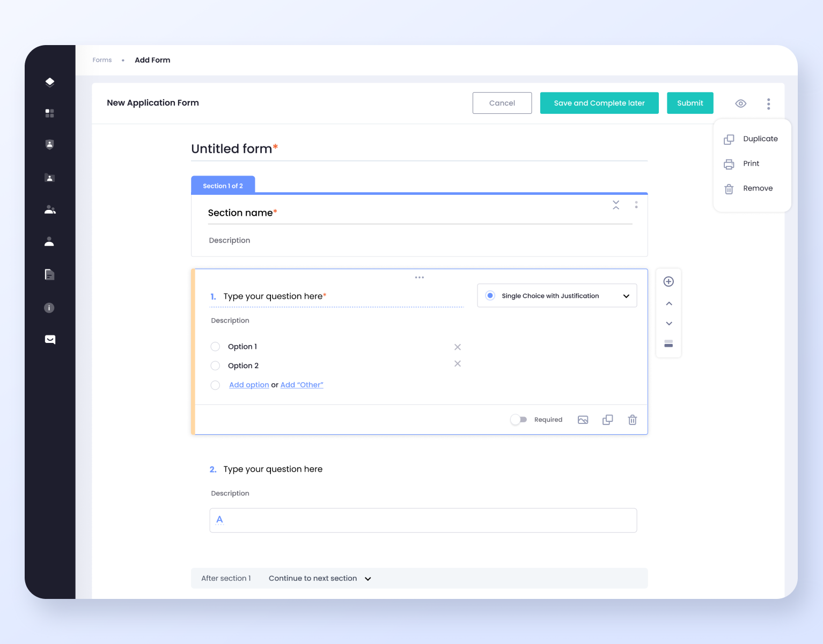Click the Add option link
Viewport: 823px width, 644px height.
tap(249, 385)
